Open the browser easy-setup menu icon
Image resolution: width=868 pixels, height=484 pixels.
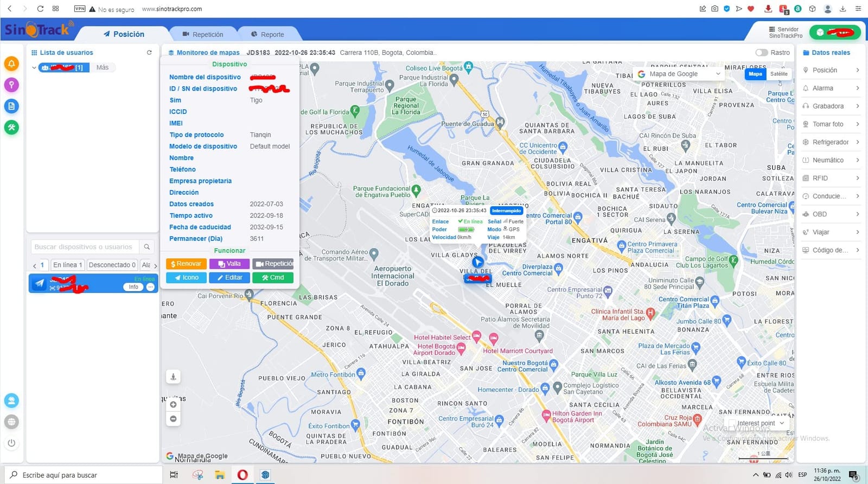pos(858,9)
